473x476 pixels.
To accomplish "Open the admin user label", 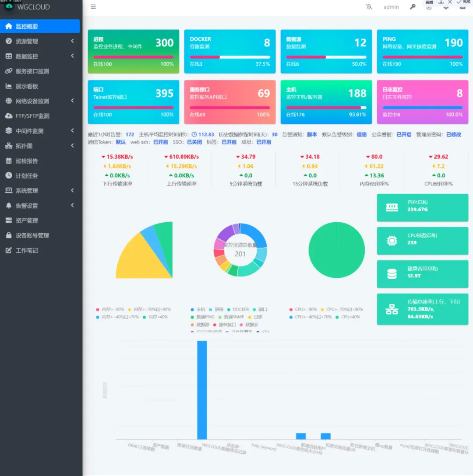I will [391, 7].
